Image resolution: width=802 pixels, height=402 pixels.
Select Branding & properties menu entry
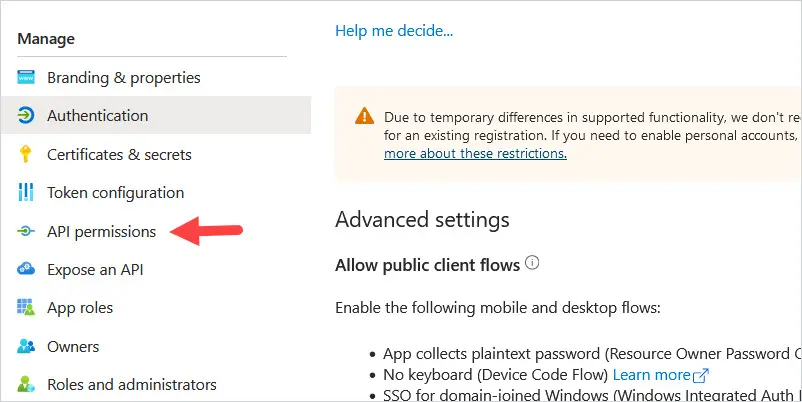[x=124, y=78]
